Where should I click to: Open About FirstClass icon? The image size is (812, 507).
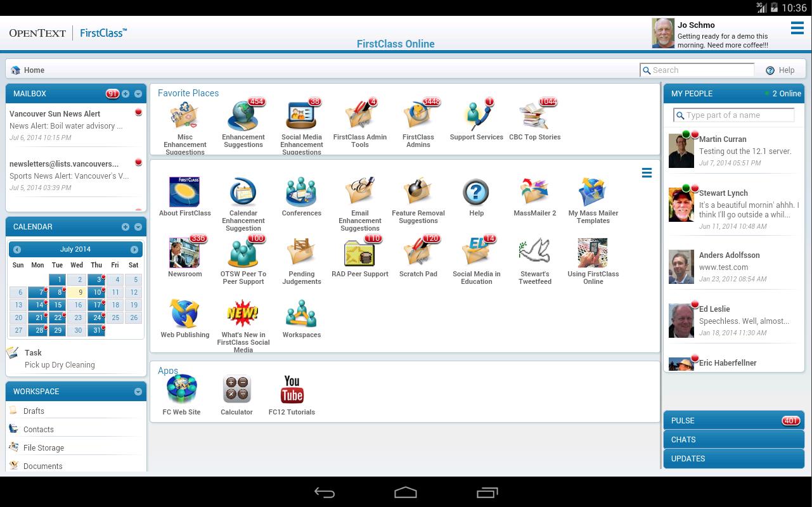pos(185,192)
